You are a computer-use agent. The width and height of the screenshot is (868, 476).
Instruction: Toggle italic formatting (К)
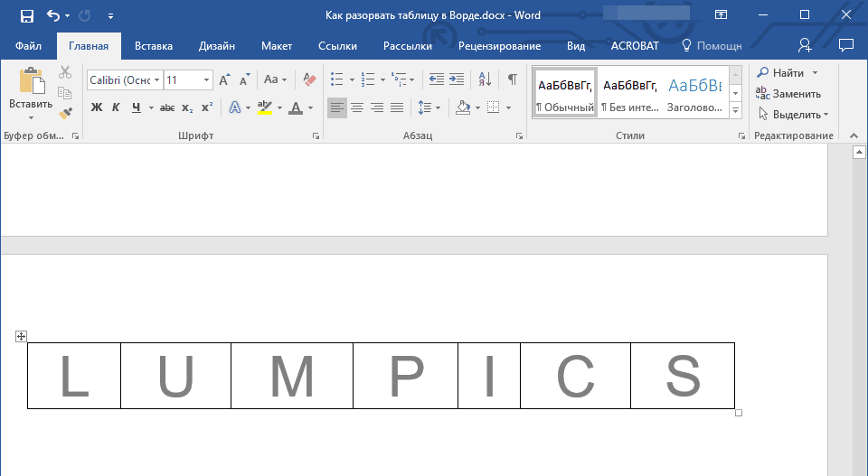(x=116, y=107)
